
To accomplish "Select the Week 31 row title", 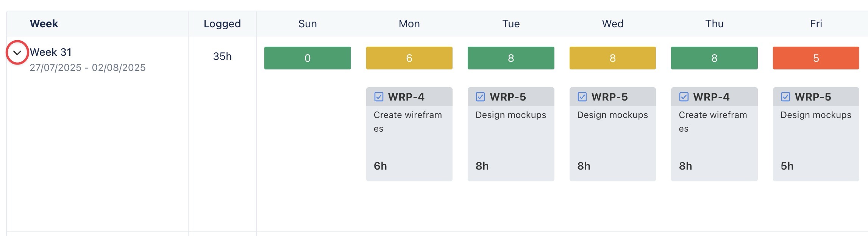I will point(51,52).
